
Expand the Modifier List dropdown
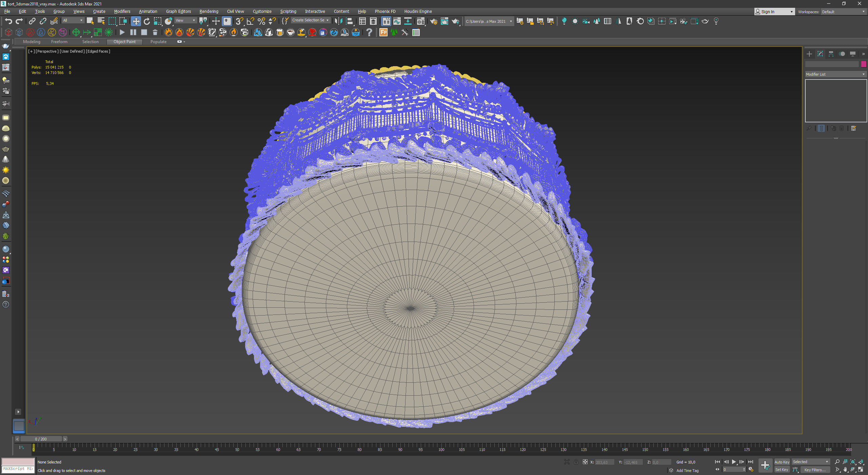tap(835, 74)
